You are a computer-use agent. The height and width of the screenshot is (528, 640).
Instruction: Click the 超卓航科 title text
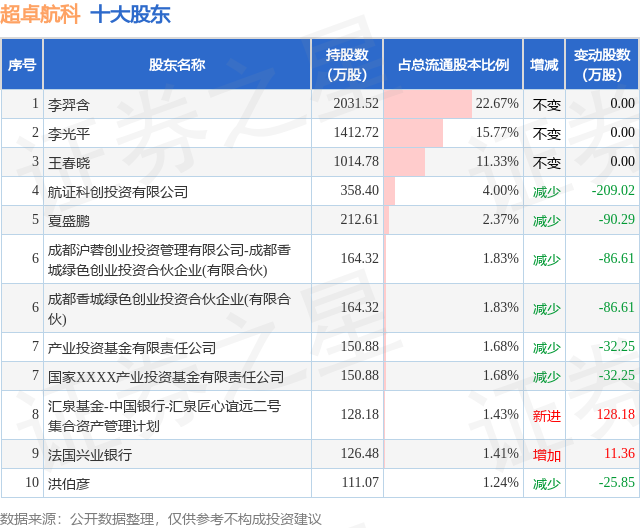[x=40, y=13]
